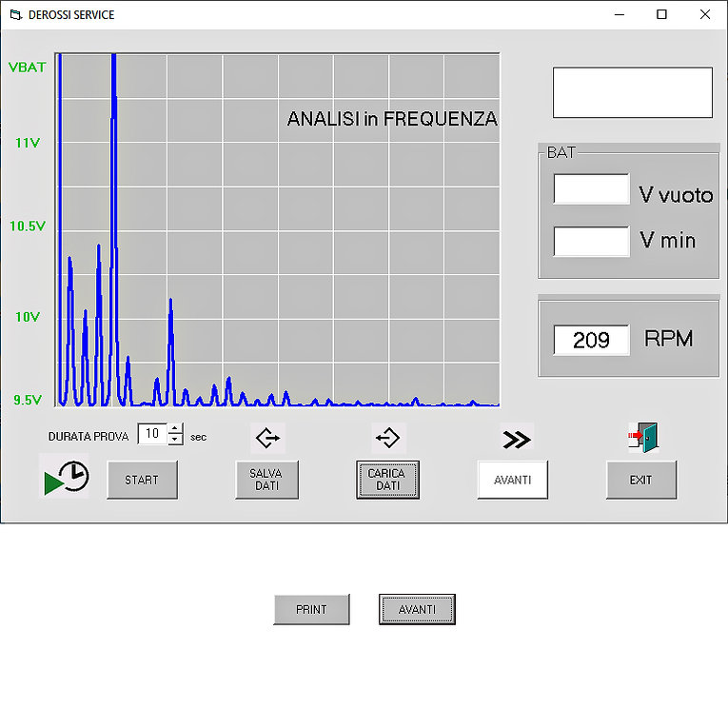Select the RPM value field showing 209
The image size is (728, 728).
[591, 340]
